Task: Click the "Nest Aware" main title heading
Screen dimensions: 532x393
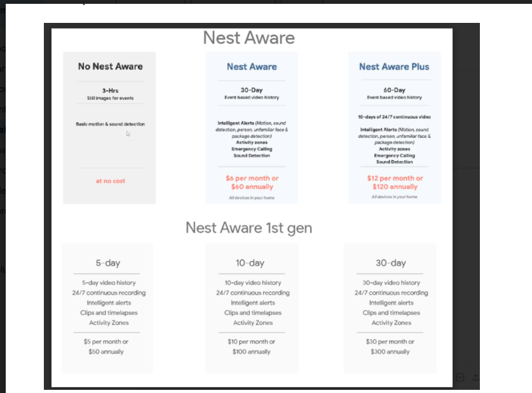Action: [249, 38]
